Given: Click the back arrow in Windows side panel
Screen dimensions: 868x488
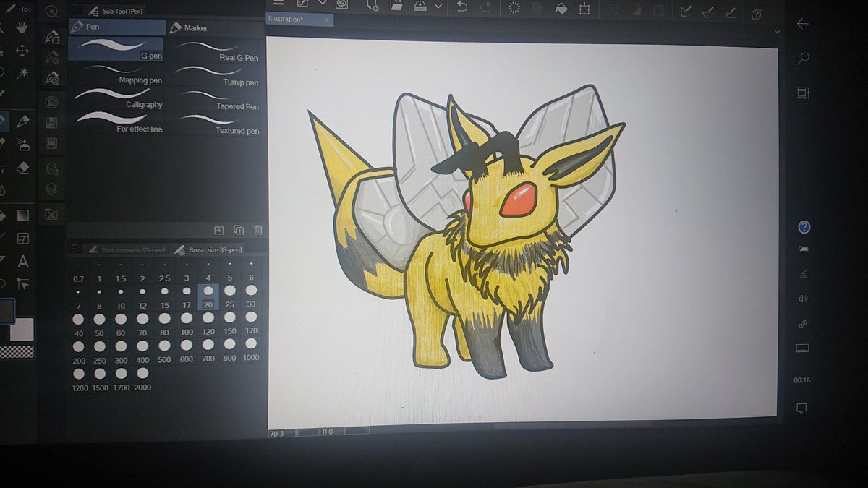Looking at the screenshot, I should pyautogui.click(x=801, y=24).
